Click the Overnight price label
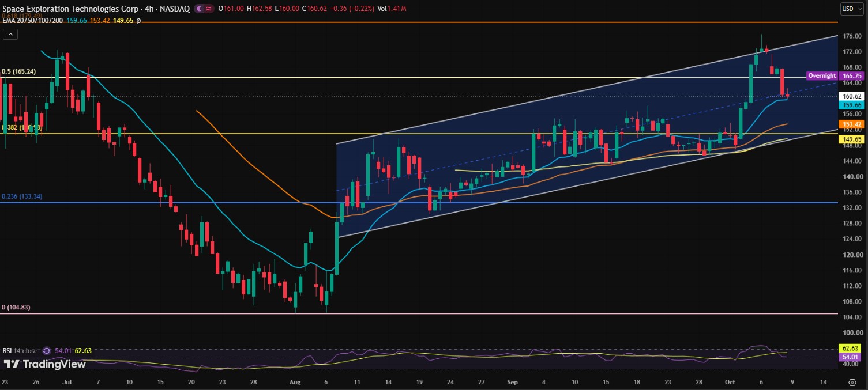 tap(822, 75)
